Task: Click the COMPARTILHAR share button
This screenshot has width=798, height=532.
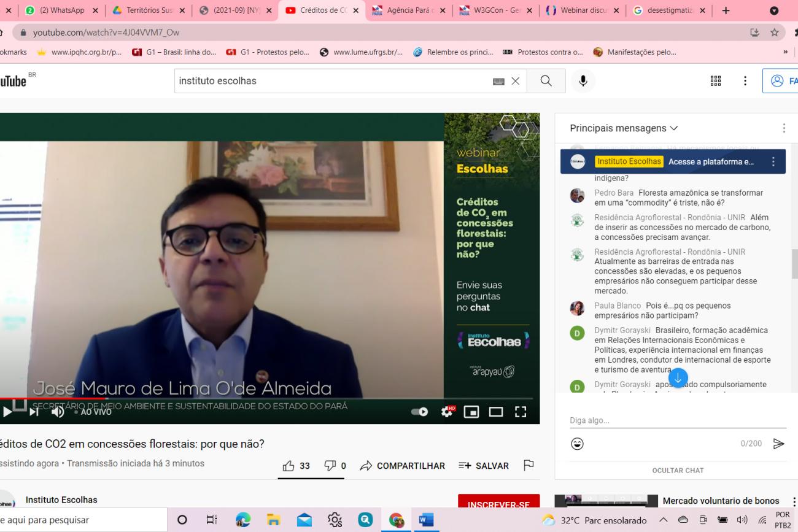Action: tap(403, 466)
